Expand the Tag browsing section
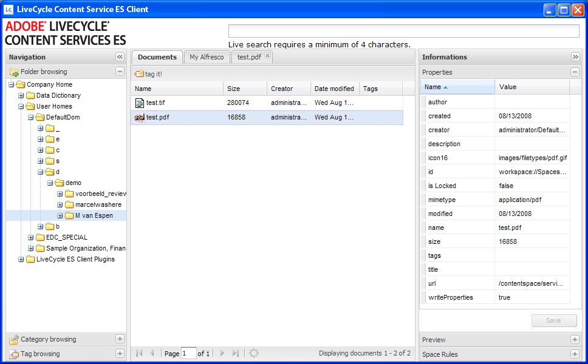Viewport: 588px width, 364px height. tap(120, 354)
